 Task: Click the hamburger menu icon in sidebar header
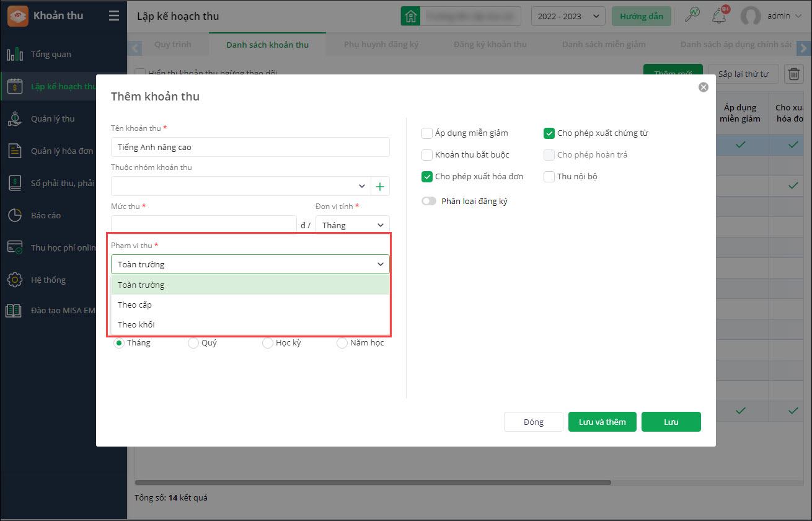[x=113, y=16]
